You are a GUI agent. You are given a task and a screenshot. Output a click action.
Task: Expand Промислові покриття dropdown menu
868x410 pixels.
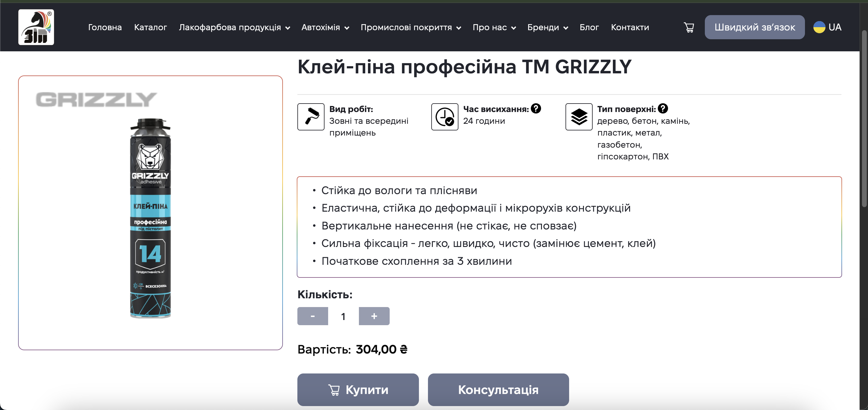[411, 27]
